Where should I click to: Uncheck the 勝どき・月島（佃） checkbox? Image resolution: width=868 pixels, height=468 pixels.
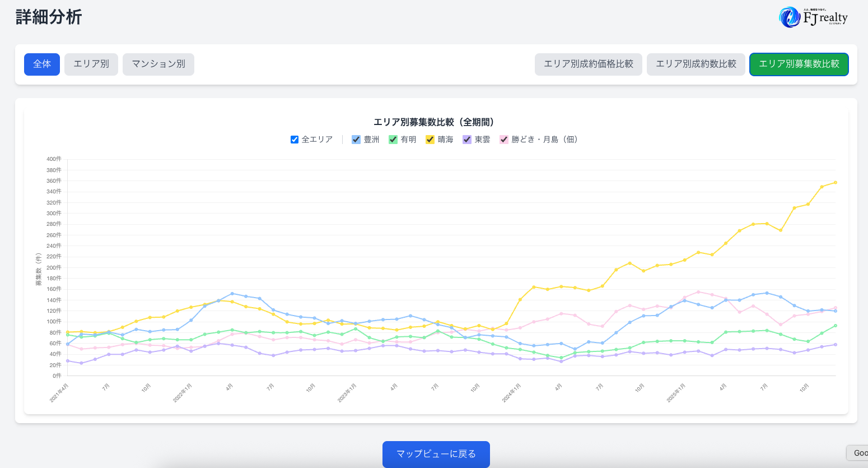[504, 140]
